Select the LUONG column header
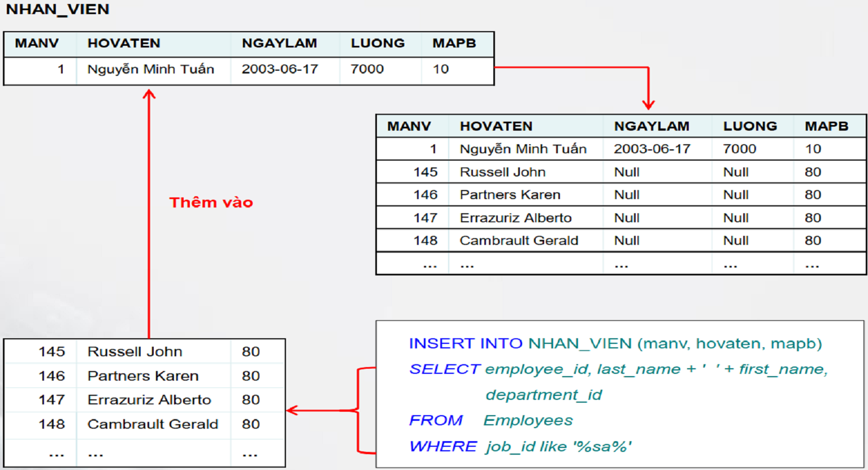The width and height of the screenshot is (868, 470). pyautogui.click(x=377, y=43)
